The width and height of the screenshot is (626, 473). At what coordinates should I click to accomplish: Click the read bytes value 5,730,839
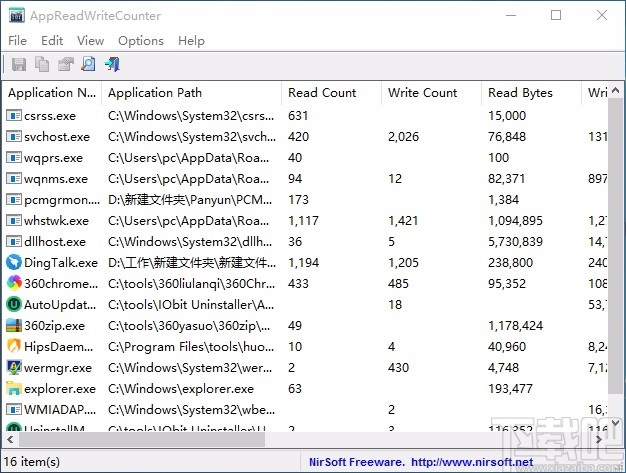point(515,241)
